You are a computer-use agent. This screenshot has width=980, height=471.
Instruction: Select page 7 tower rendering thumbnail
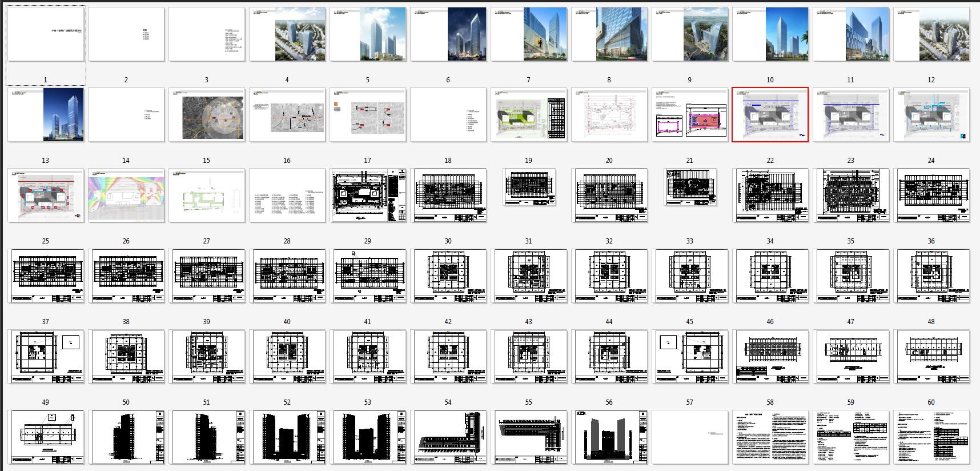pos(529,34)
